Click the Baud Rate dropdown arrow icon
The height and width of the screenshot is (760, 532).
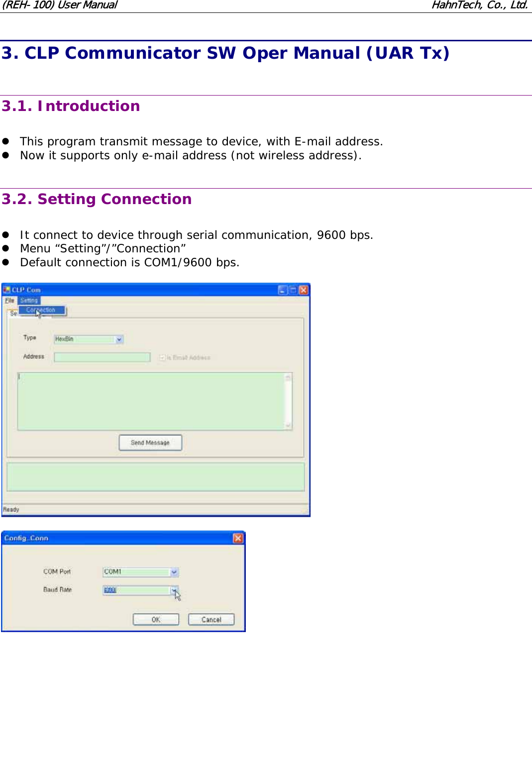(174, 591)
